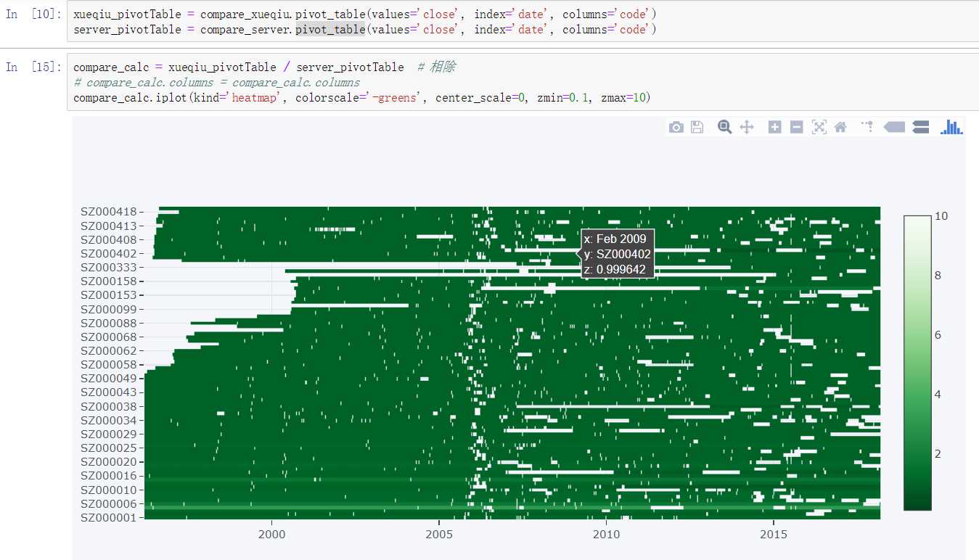Click the In [10] code cell editor
This screenshot has height=560, width=979.
coord(523,22)
